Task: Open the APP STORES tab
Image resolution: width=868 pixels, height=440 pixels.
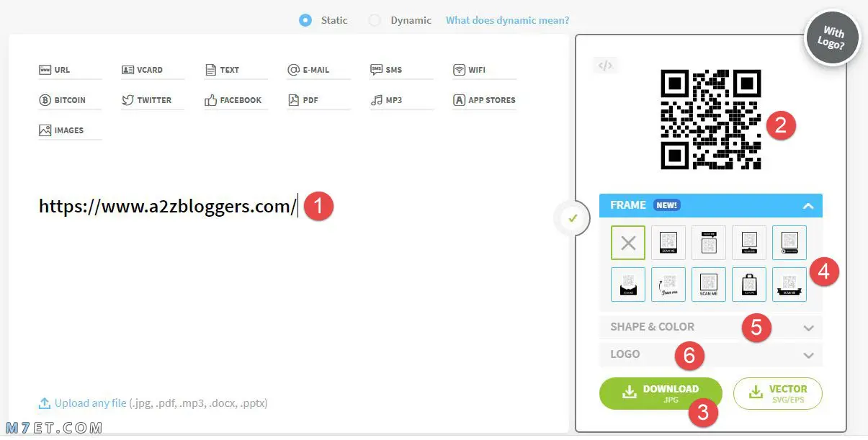Action: tap(484, 100)
